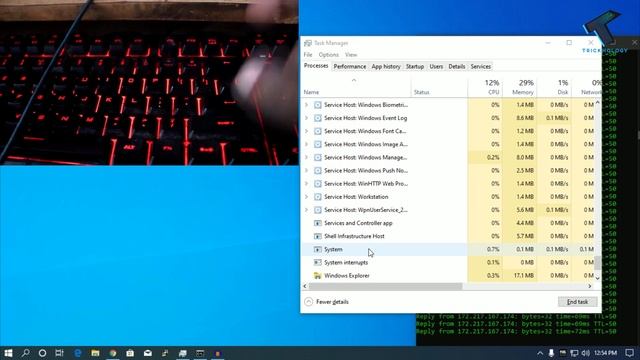Click the Task Manager title bar icon
The height and width of the screenshot is (360, 640).
tap(308, 43)
